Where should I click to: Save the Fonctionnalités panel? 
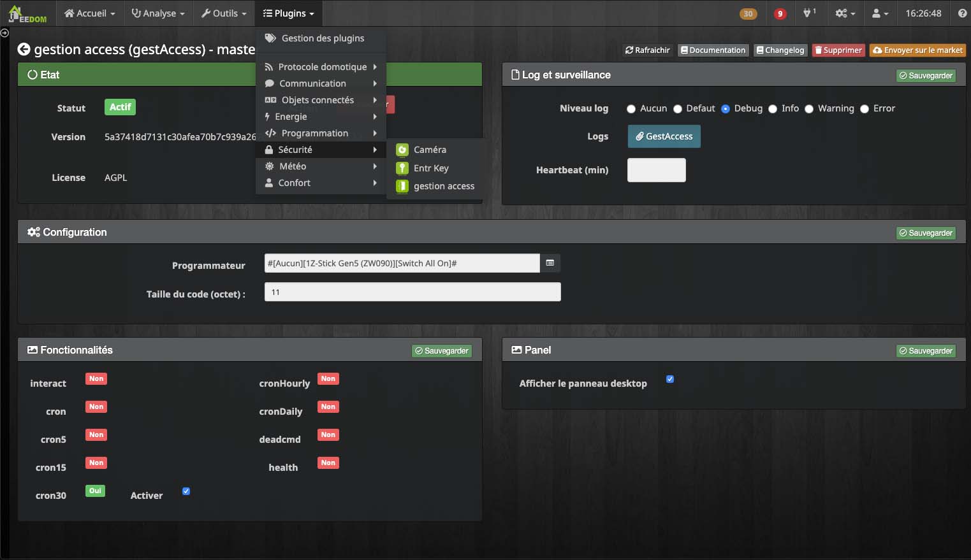(442, 351)
